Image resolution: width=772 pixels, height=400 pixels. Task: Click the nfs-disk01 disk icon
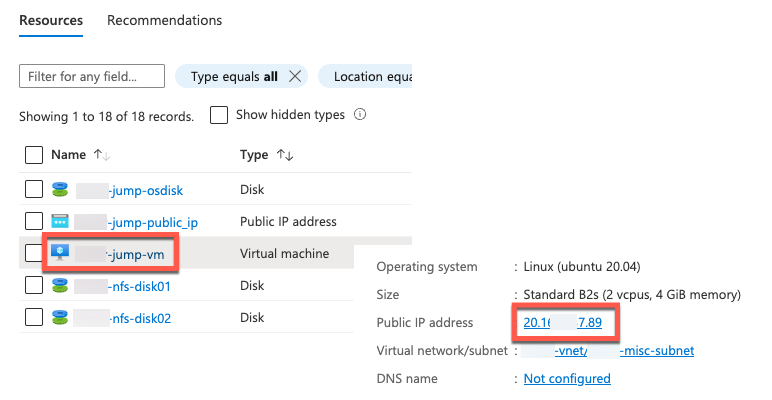(60, 286)
